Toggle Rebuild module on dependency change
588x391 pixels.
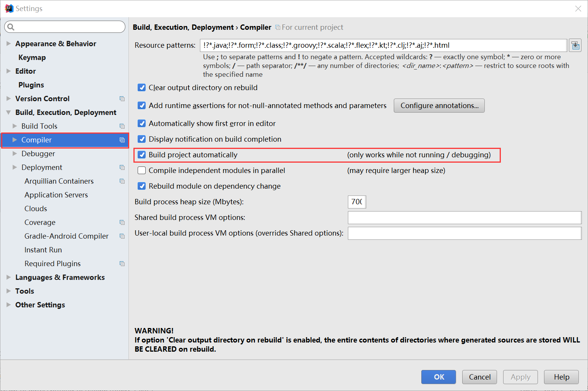[x=142, y=186]
